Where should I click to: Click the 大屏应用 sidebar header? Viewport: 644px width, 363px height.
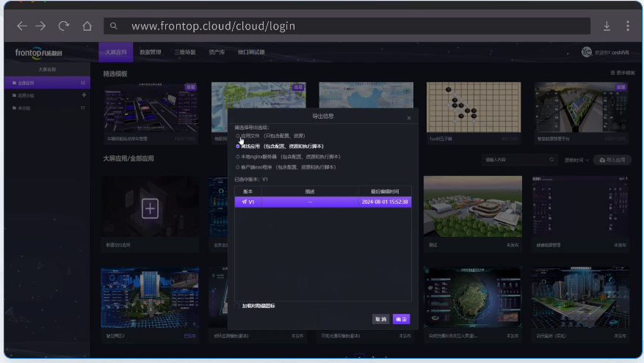pyautogui.click(x=47, y=70)
